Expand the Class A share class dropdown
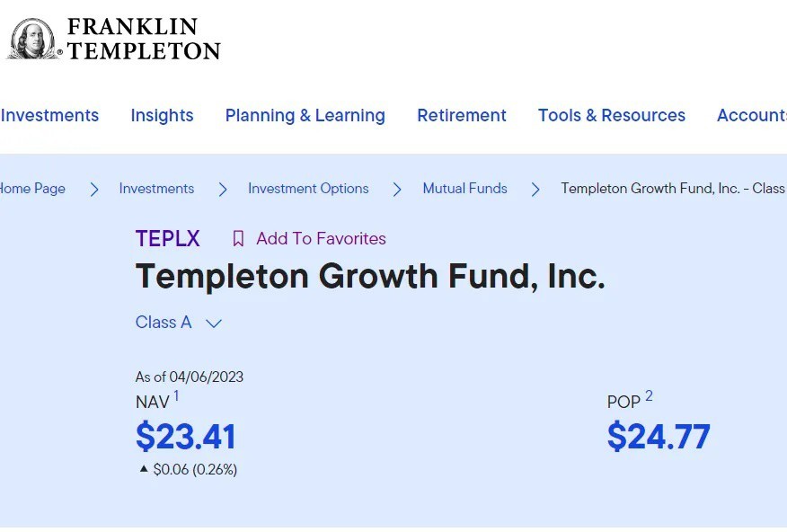The height and width of the screenshot is (532, 787). coord(213,324)
